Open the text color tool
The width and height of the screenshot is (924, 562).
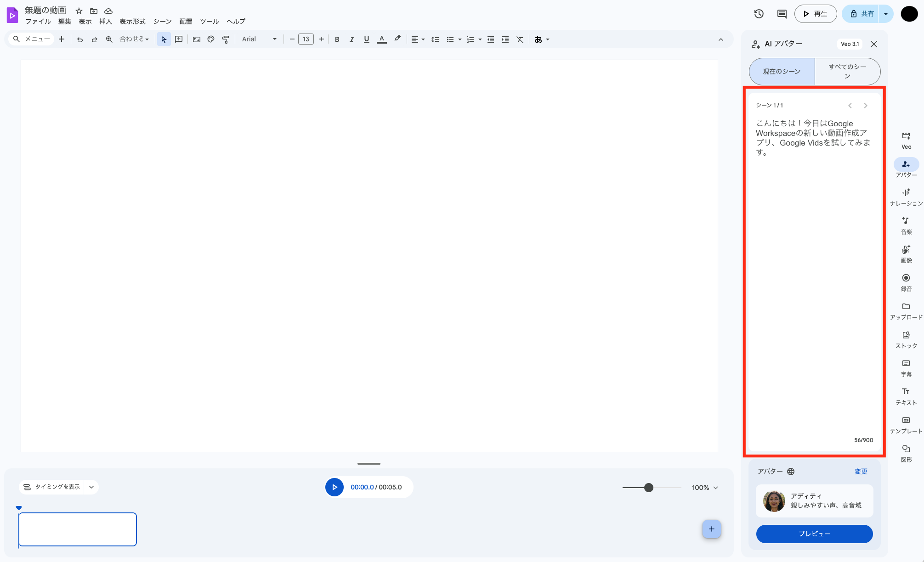(x=382, y=39)
